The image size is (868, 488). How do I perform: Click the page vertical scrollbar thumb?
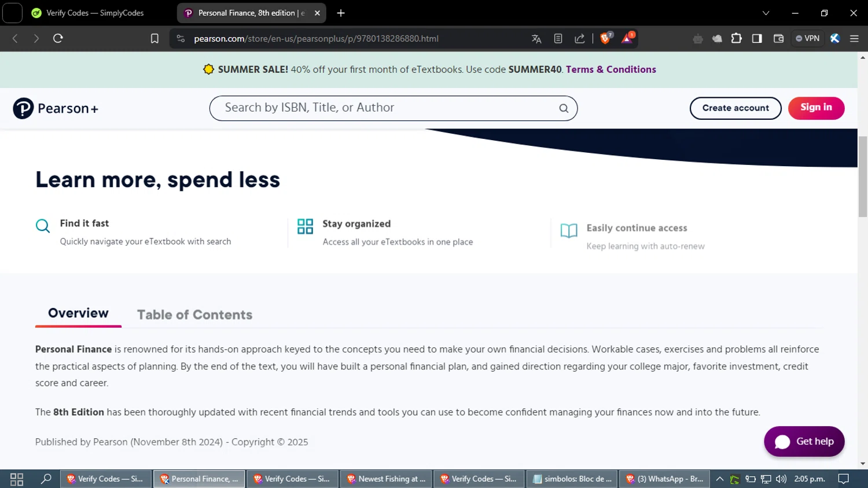click(x=863, y=177)
